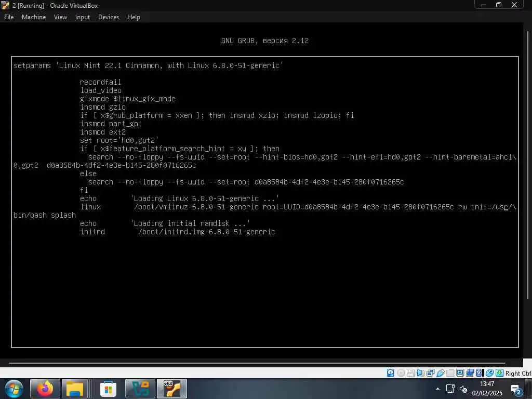
Task: Open the Machine menu
Action: 34,17
